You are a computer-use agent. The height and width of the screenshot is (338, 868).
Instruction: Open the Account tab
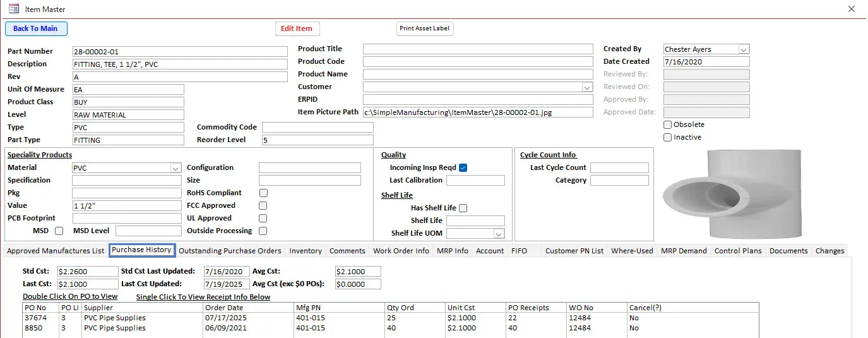coord(490,251)
